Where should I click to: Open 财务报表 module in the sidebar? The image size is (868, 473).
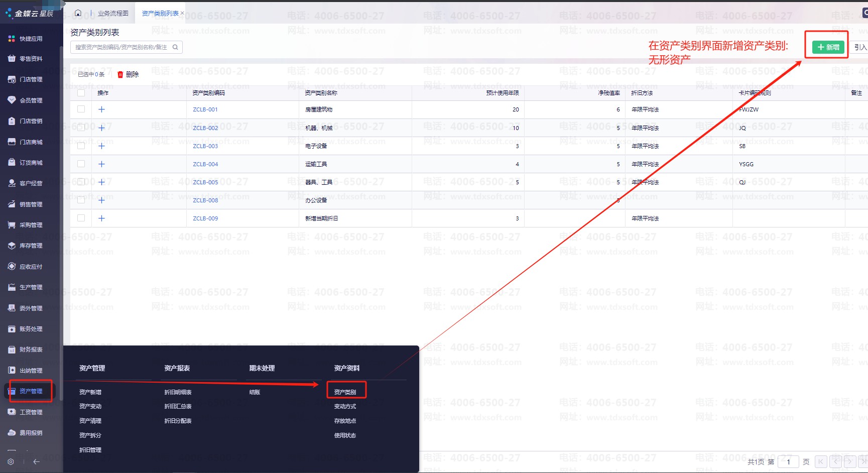point(31,349)
